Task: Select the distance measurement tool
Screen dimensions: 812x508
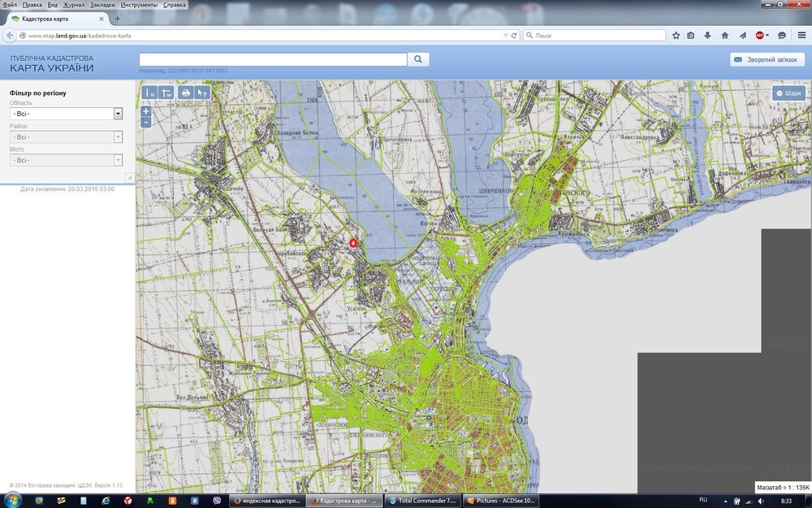Action: (x=149, y=93)
